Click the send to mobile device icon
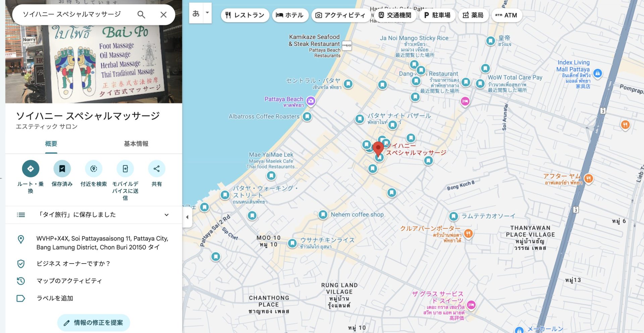This screenshot has width=644, height=333. [x=125, y=169]
